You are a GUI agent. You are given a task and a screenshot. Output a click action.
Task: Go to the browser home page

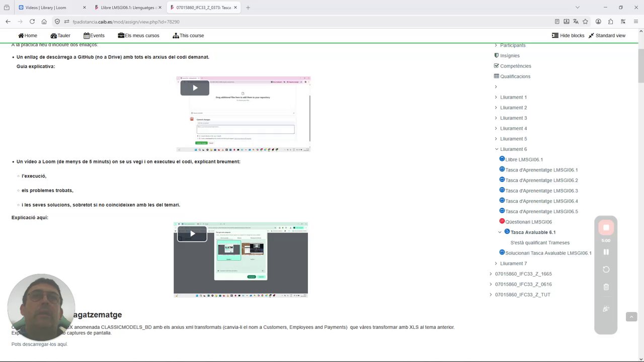tap(44, 22)
